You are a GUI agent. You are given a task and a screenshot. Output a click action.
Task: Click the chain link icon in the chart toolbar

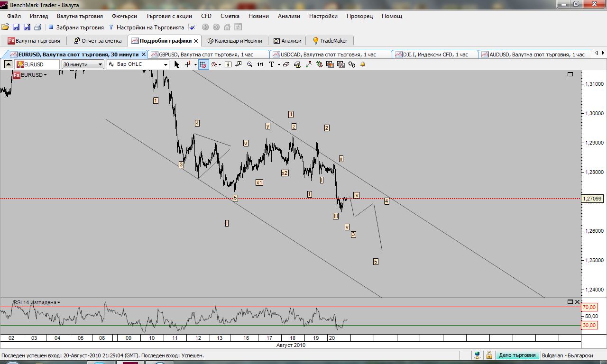pyautogui.click(x=351, y=64)
